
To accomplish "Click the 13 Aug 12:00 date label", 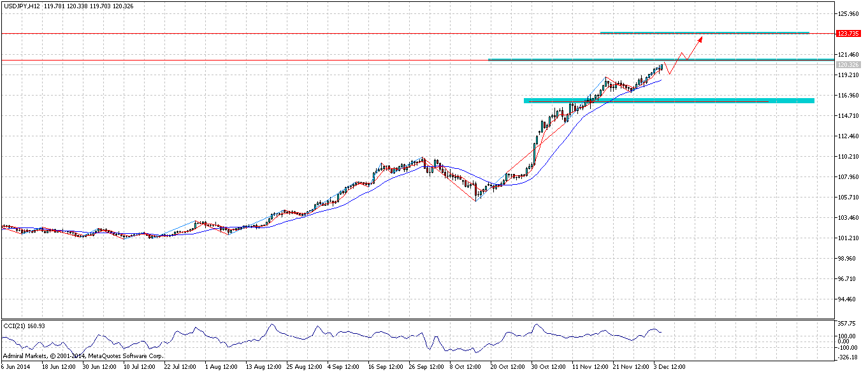I will pyautogui.click(x=264, y=368).
